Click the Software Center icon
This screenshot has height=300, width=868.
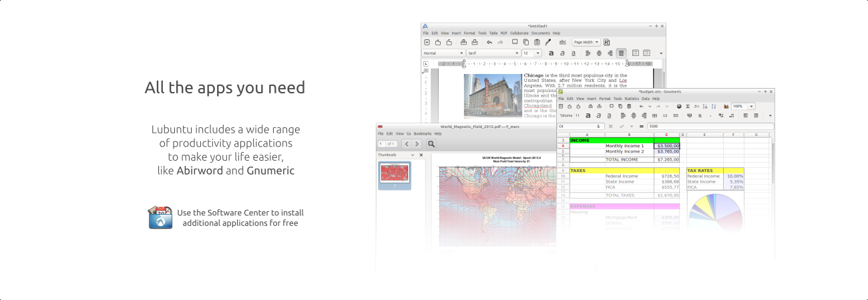tap(160, 217)
